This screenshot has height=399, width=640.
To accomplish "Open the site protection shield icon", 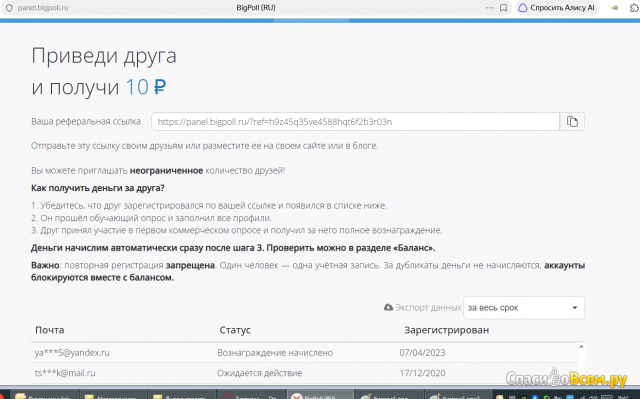I will pos(9,8).
